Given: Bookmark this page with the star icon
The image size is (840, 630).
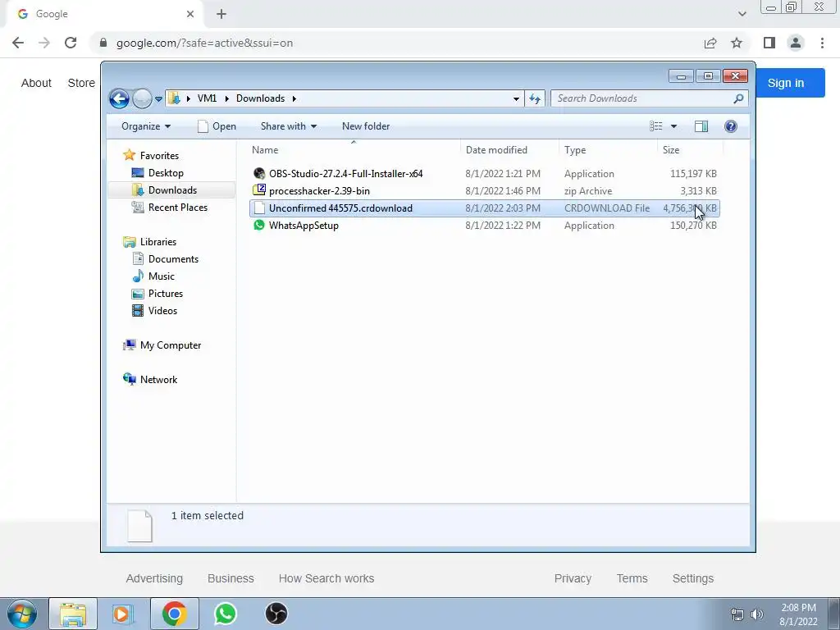Looking at the screenshot, I should click(x=737, y=43).
